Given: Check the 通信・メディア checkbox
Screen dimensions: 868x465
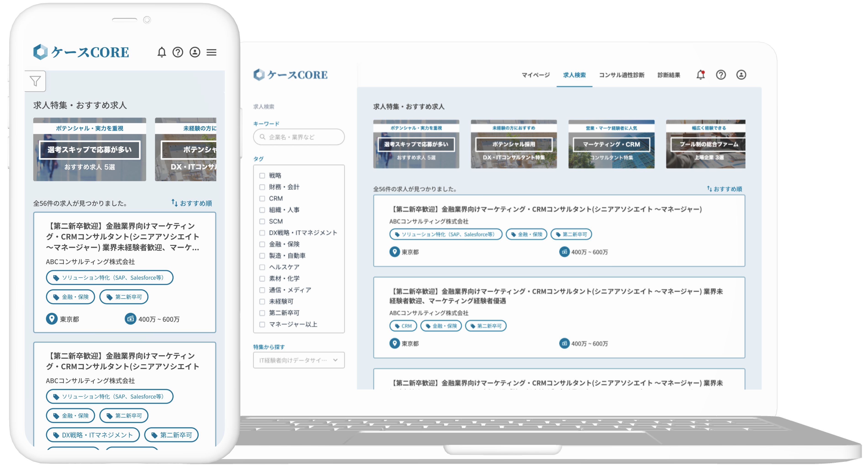Looking at the screenshot, I should [x=262, y=290].
